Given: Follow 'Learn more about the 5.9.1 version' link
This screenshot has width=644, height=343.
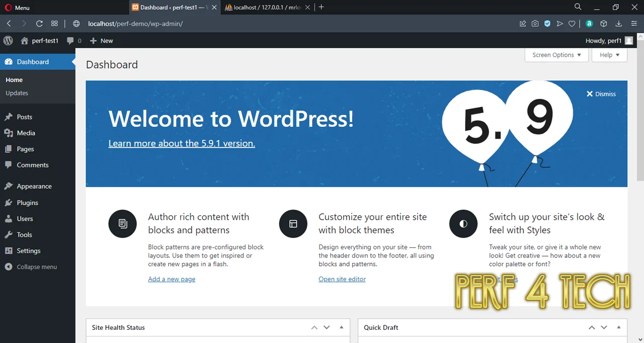Looking at the screenshot, I should click(182, 143).
